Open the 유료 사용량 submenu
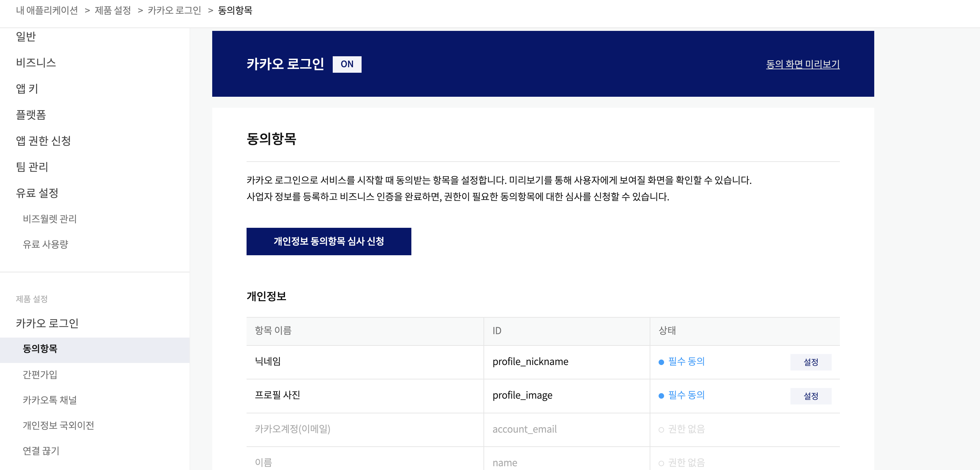 [45, 244]
